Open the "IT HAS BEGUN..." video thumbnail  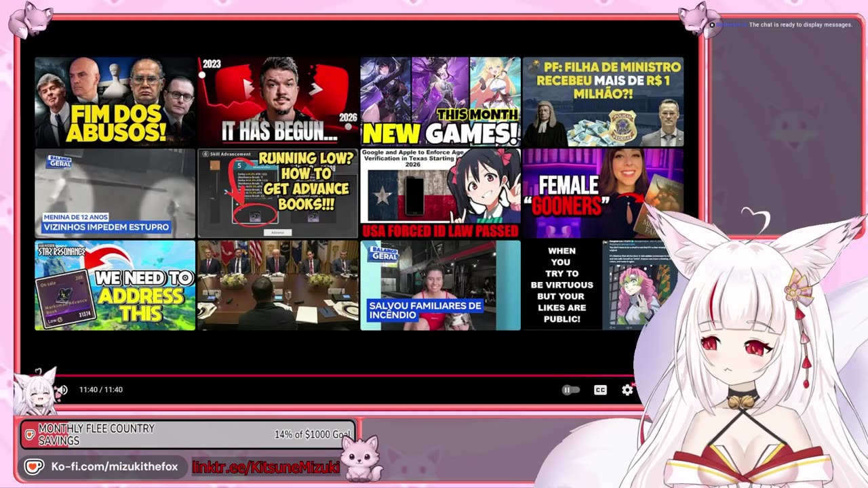coord(278,102)
